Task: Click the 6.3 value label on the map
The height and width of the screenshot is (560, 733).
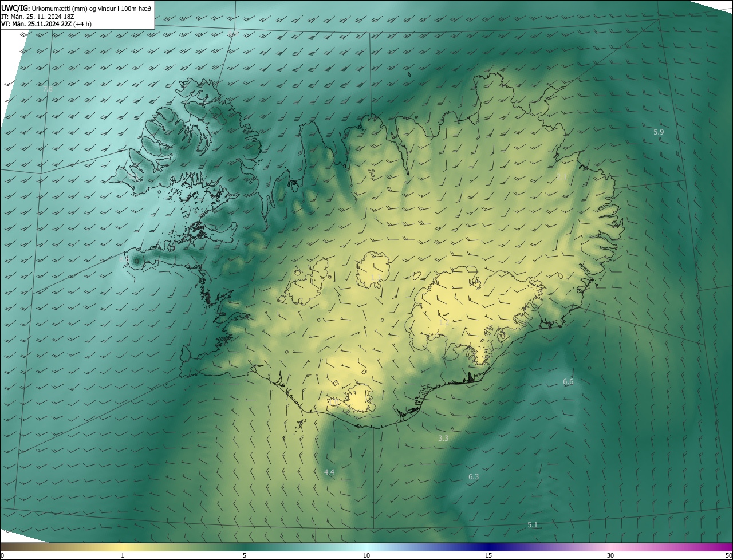Action: click(474, 476)
